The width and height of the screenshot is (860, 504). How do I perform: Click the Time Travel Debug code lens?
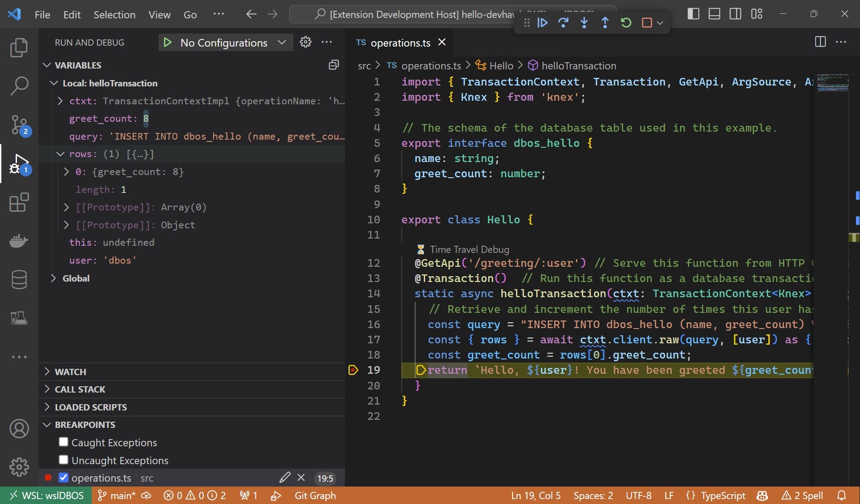pyautogui.click(x=469, y=249)
